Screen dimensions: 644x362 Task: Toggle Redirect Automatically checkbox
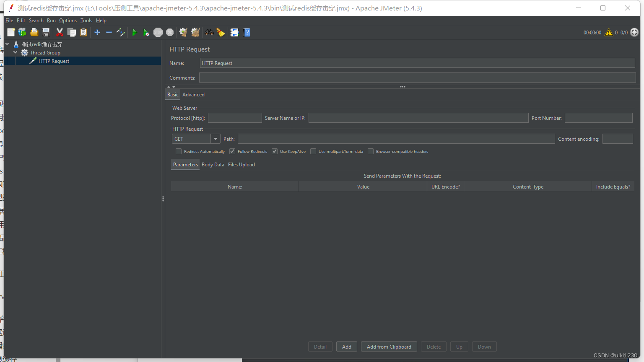(x=179, y=151)
